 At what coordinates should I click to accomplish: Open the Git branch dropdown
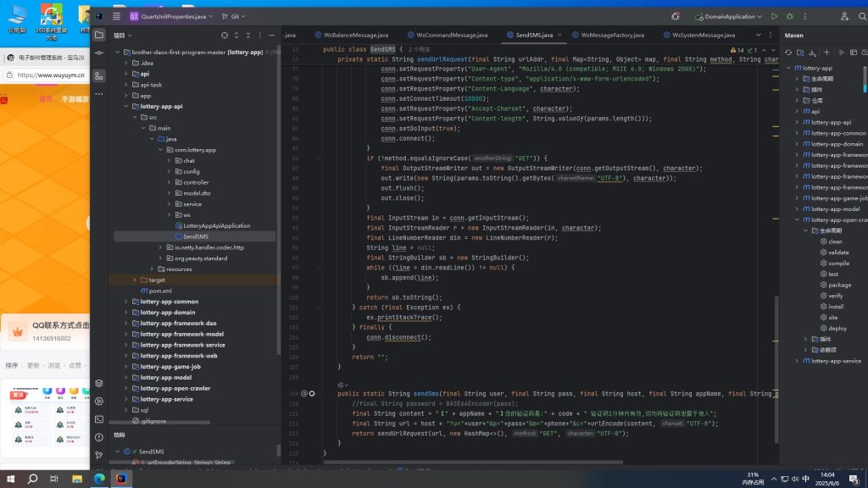(x=233, y=17)
